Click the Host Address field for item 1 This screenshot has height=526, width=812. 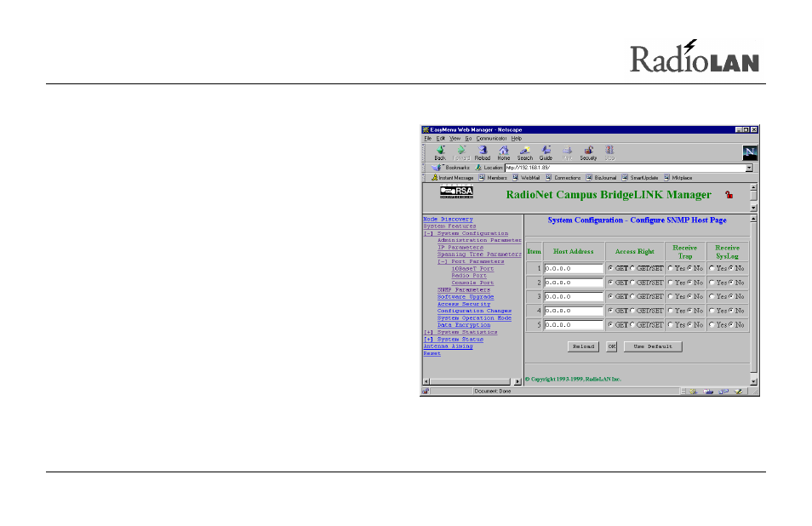[574, 269]
